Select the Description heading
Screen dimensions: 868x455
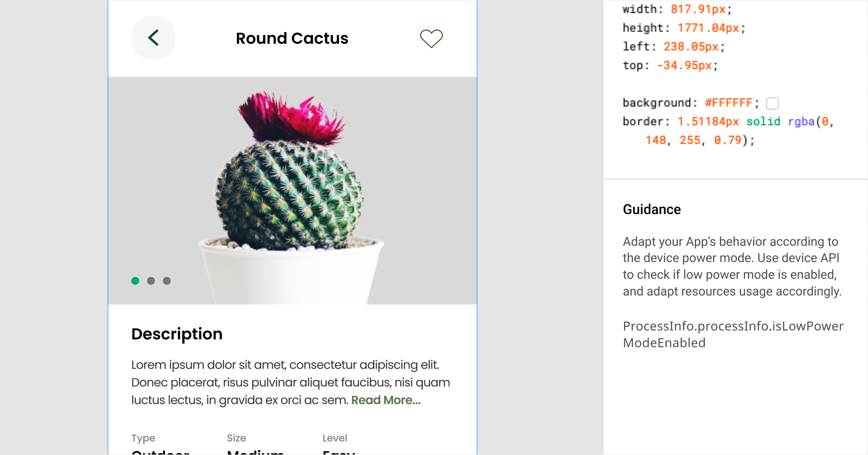click(x=177, y=334)
